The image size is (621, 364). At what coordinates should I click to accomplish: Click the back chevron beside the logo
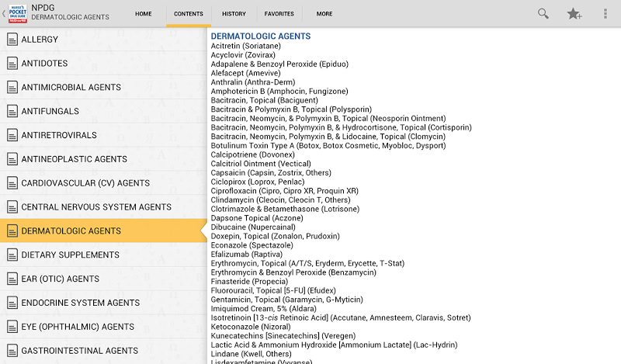click(x=4, y=13)
